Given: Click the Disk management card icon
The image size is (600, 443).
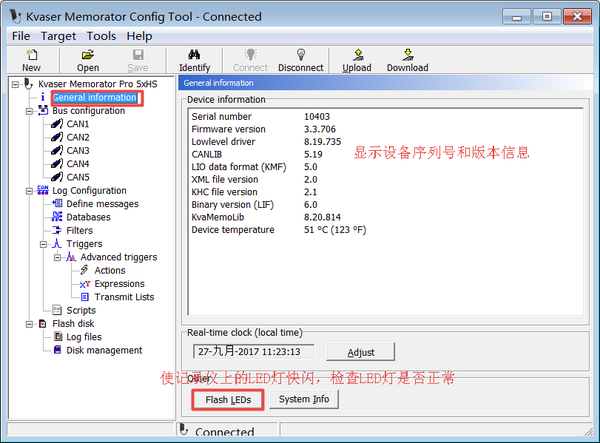Looking at the screenshot, I should pos(57,350).
